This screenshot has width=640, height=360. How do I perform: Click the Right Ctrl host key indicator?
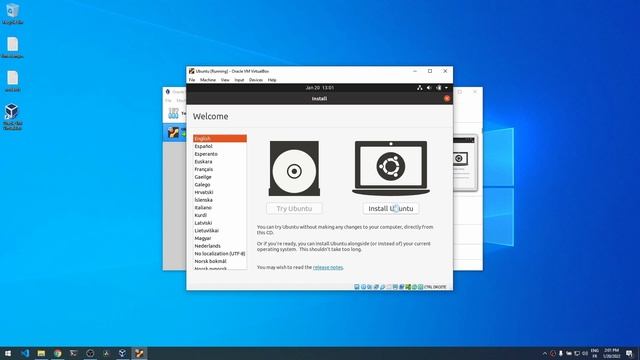pos(435,287)
